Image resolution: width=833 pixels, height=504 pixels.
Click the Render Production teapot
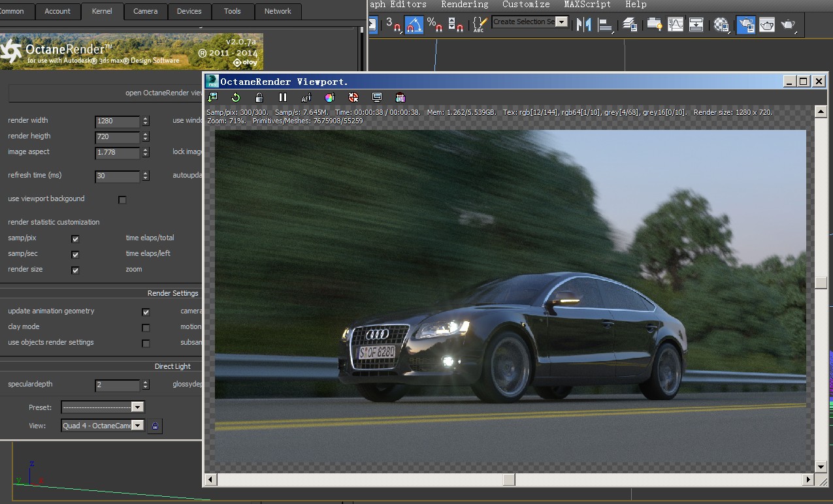pyautogui.click(x=789, y=25)
